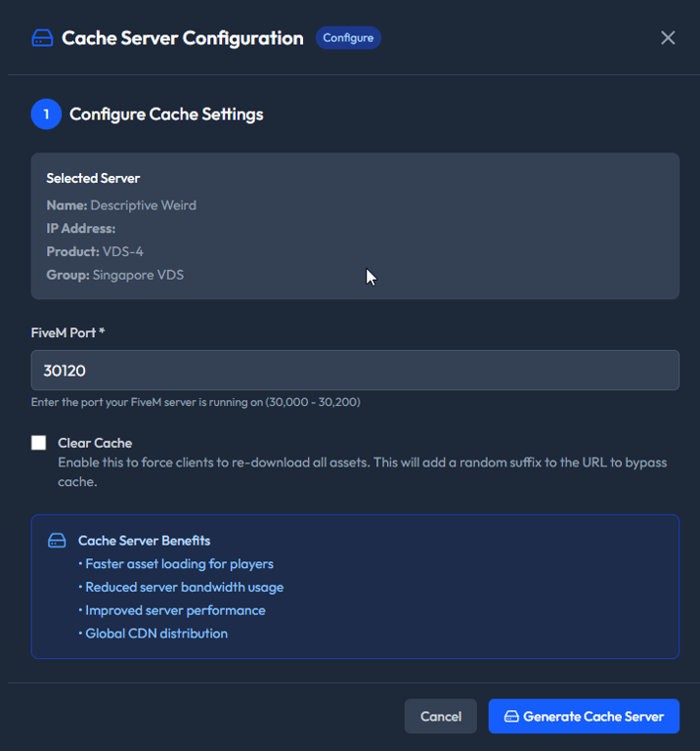Viewport: 700px width, 751px height.
Task: Click the Selected Server heading
Action: point(93,178)
